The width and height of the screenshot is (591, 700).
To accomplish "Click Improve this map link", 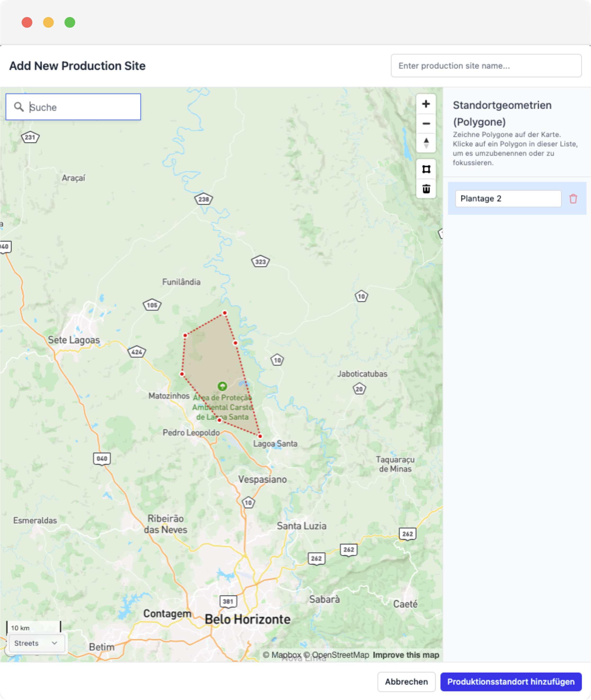I will 406,654.
